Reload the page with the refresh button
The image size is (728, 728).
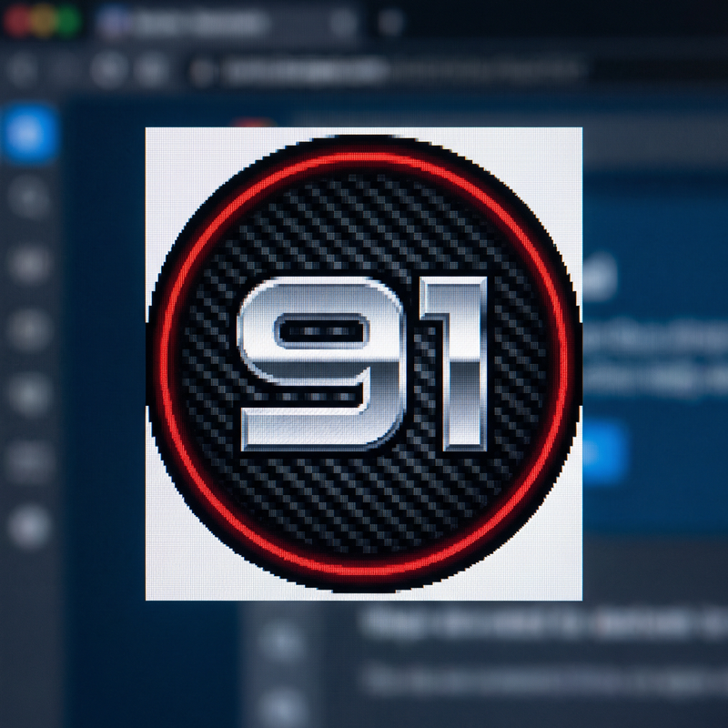click(109, 69)
